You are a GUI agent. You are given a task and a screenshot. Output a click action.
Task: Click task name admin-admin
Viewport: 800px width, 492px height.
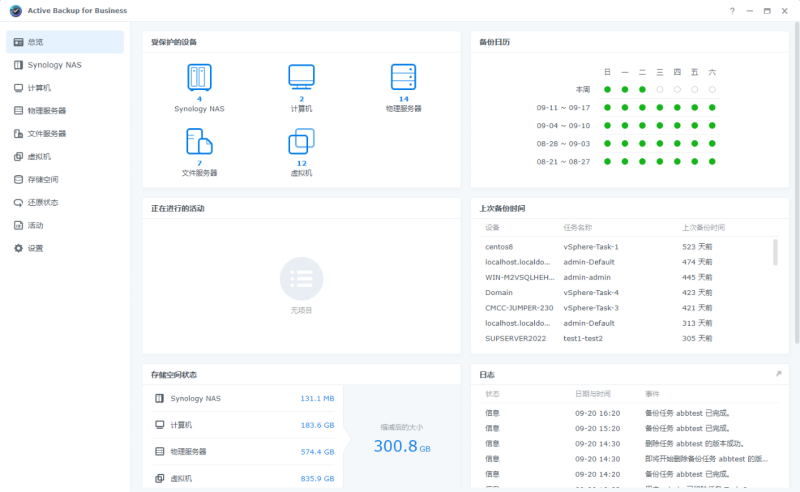coord(587,277)
